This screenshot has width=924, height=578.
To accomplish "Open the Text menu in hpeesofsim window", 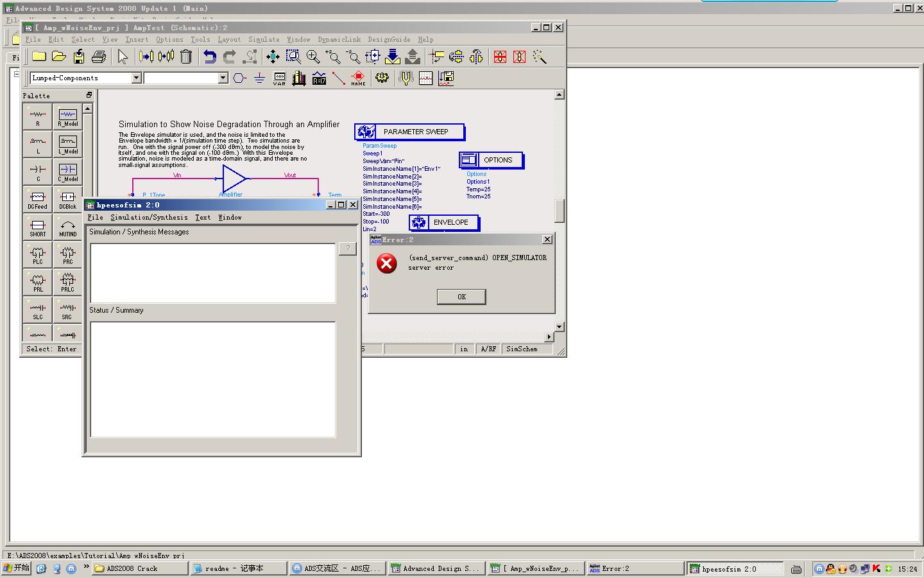I will tap(203, 217).
